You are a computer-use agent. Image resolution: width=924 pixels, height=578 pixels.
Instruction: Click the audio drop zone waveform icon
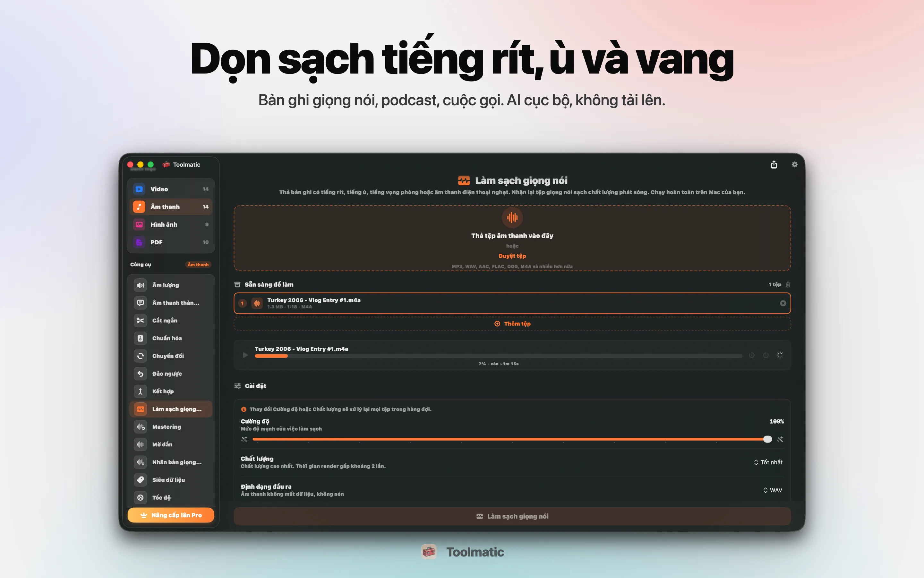pos(512,217)
